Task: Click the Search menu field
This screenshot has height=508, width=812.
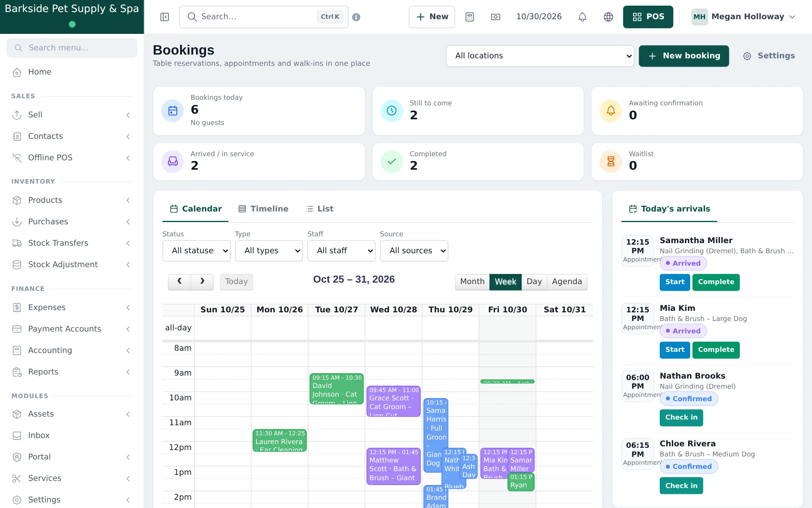Action: point(72,48)
